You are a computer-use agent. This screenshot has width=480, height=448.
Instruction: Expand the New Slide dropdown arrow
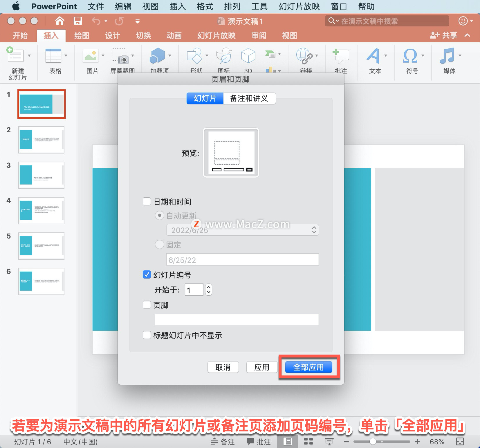click(29, 55)
